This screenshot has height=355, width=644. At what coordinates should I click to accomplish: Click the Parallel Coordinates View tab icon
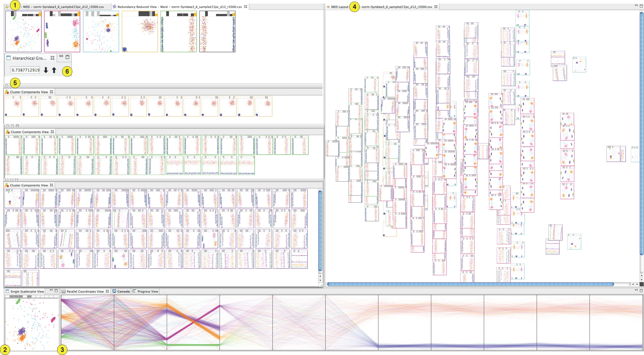pyautogui.click(x=64, y=291)
